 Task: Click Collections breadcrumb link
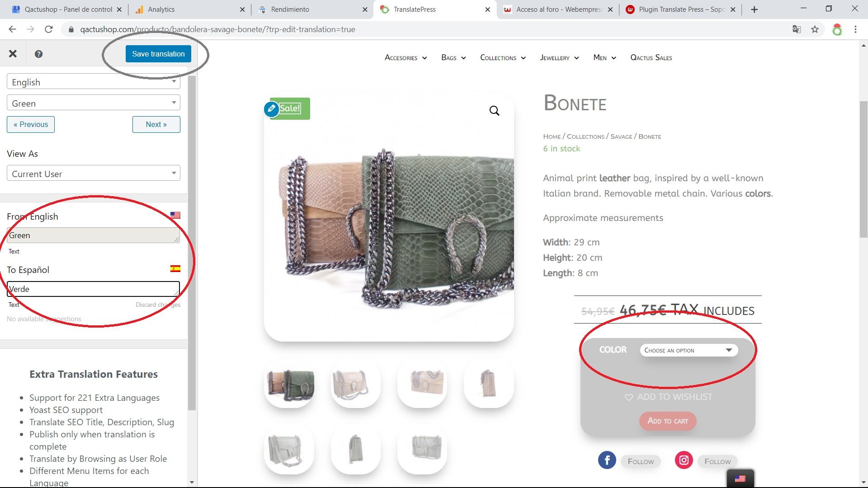click(585, 136)
